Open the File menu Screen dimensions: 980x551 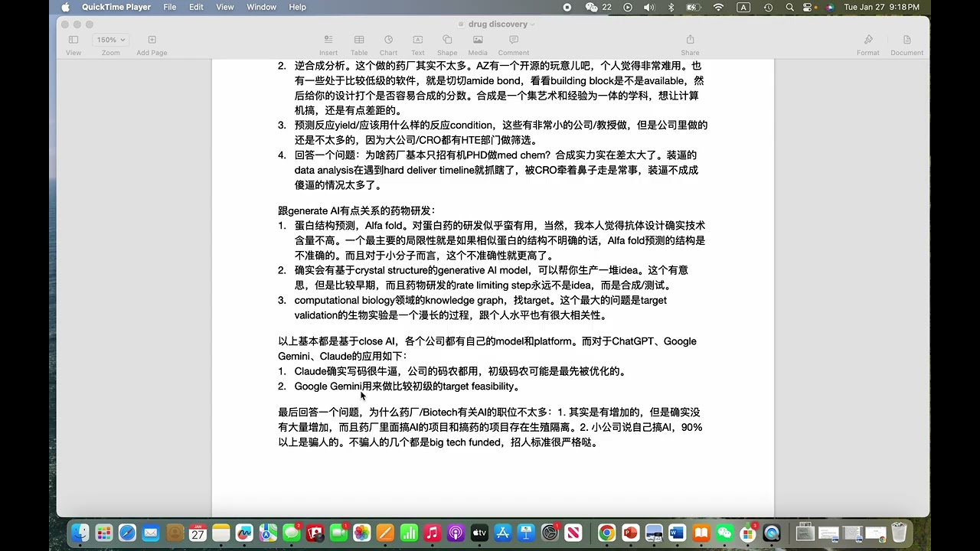click(x=170, y=7)
